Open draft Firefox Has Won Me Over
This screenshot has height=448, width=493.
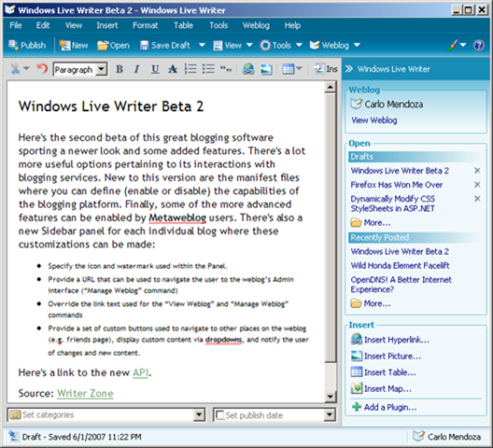coord(397,185)
